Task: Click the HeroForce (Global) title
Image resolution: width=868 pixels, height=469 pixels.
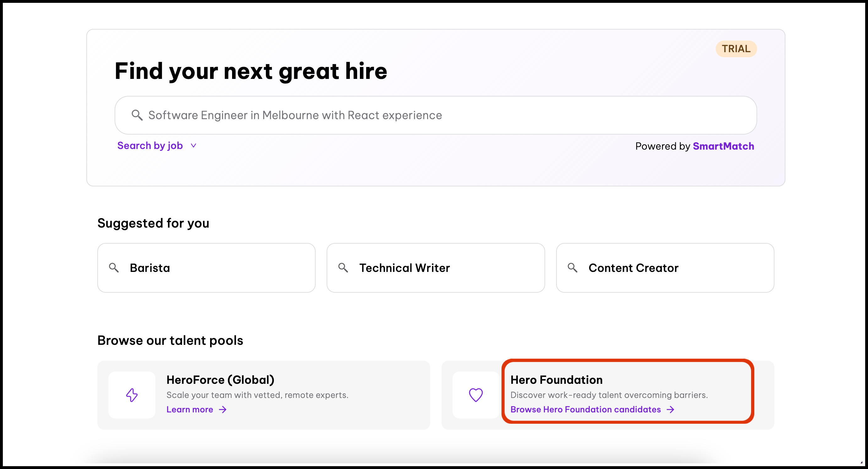Action: point(220,380)
